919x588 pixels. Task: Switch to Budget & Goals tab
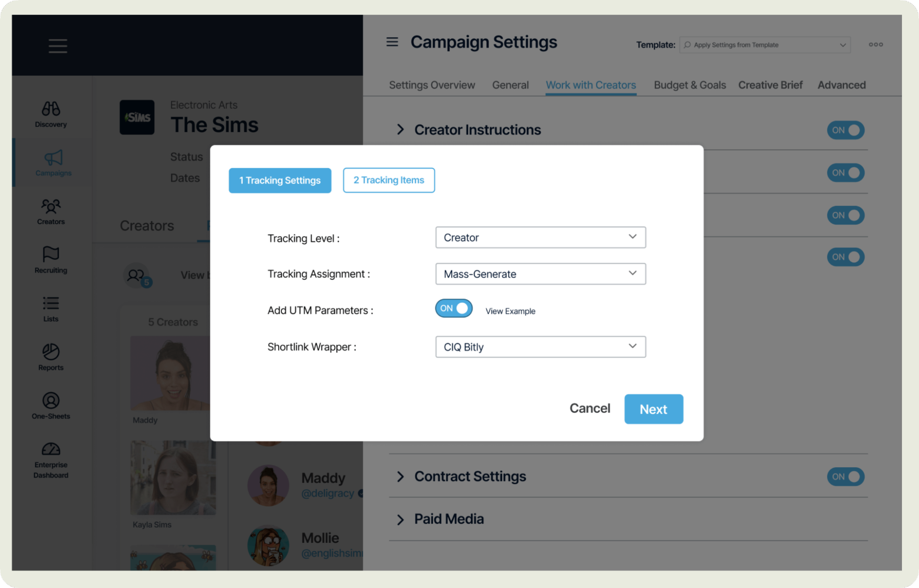click(x=690, y=85)
